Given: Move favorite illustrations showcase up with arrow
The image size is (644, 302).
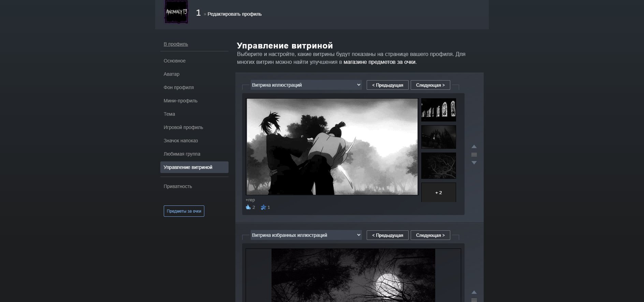Looking at the screenshot, I should [474, 292].
